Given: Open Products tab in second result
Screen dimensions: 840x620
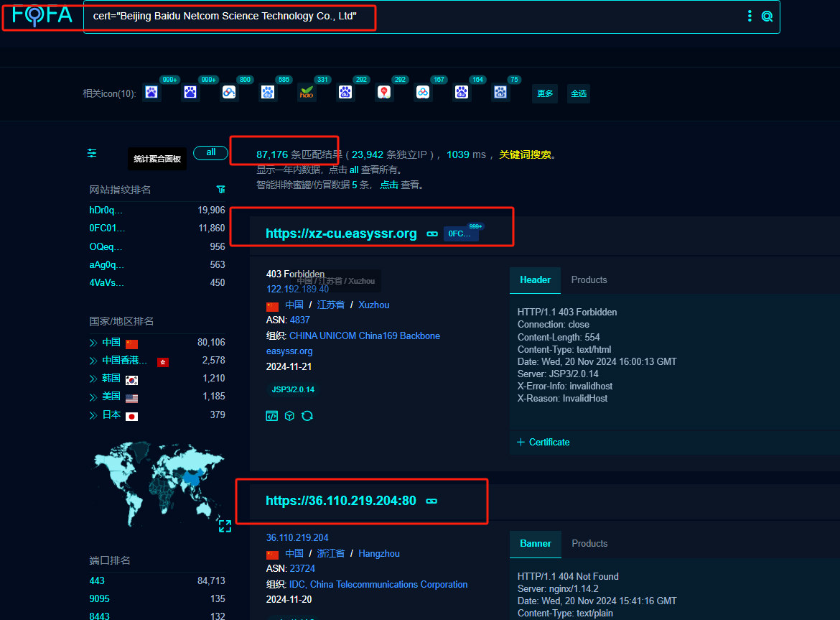Looking at the screenshot, I should pos(589,543).
